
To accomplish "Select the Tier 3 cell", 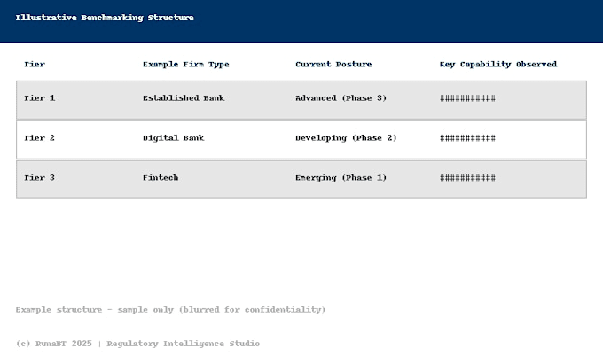I will (x=40, y=178).
